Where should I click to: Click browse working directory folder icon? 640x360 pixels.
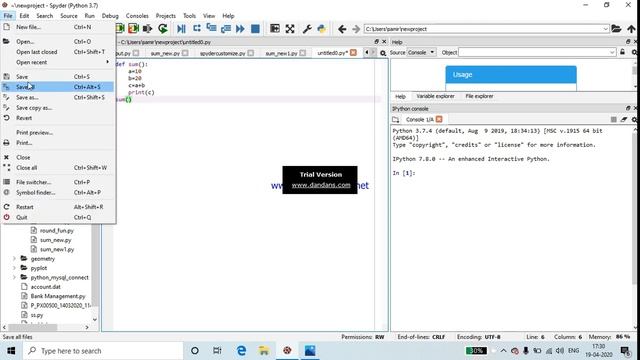tap(616, 29)
